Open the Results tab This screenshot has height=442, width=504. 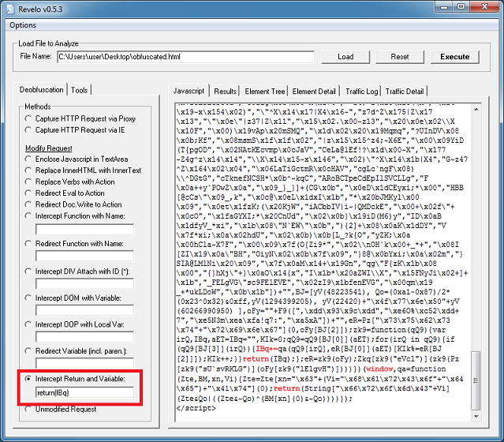coord(225,92)
